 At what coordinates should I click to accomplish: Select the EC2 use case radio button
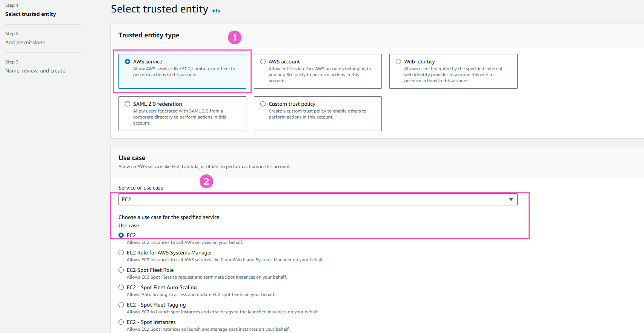[121, 235]
